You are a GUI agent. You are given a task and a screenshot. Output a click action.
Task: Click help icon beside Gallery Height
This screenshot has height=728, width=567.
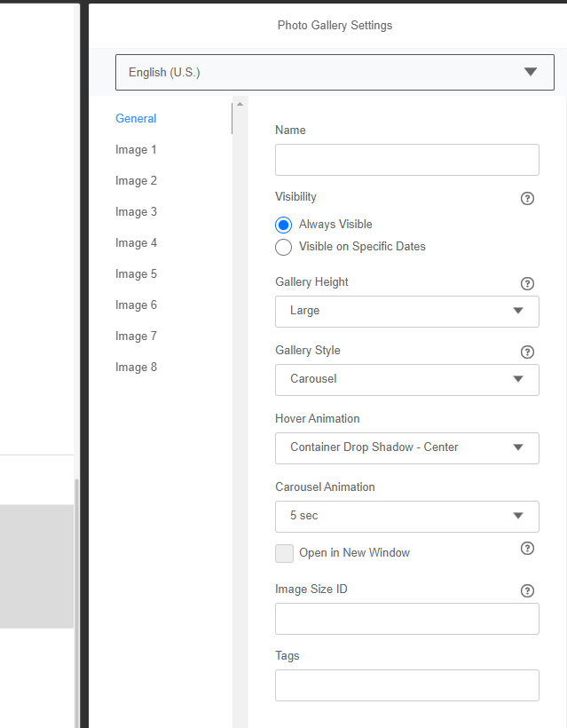click(527, 283)
